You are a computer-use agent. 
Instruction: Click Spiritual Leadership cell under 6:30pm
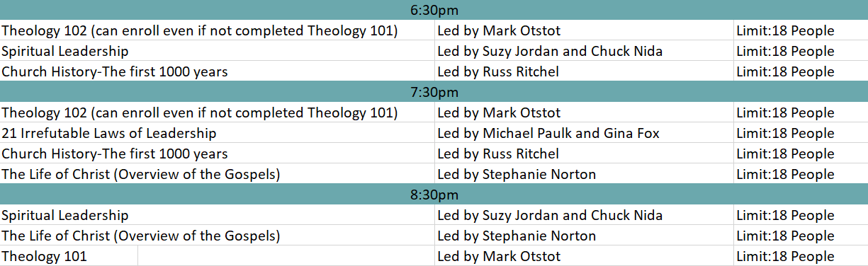click(217, 51)
